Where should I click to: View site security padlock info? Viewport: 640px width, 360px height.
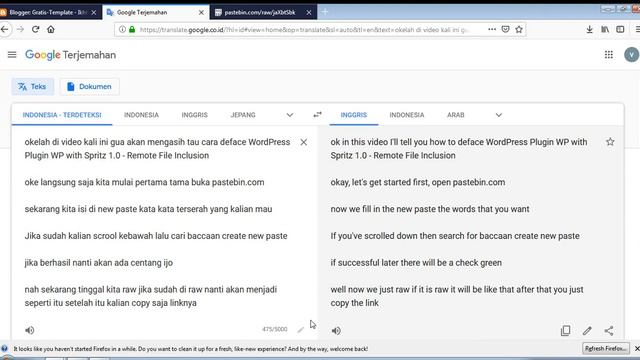tap(132, 29)
